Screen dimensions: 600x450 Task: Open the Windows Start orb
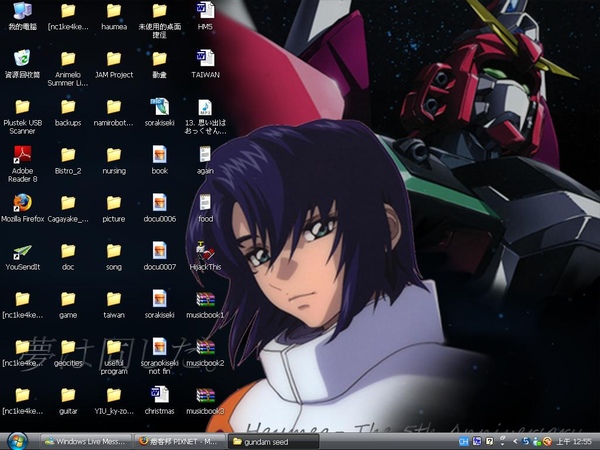click(17, 441)
